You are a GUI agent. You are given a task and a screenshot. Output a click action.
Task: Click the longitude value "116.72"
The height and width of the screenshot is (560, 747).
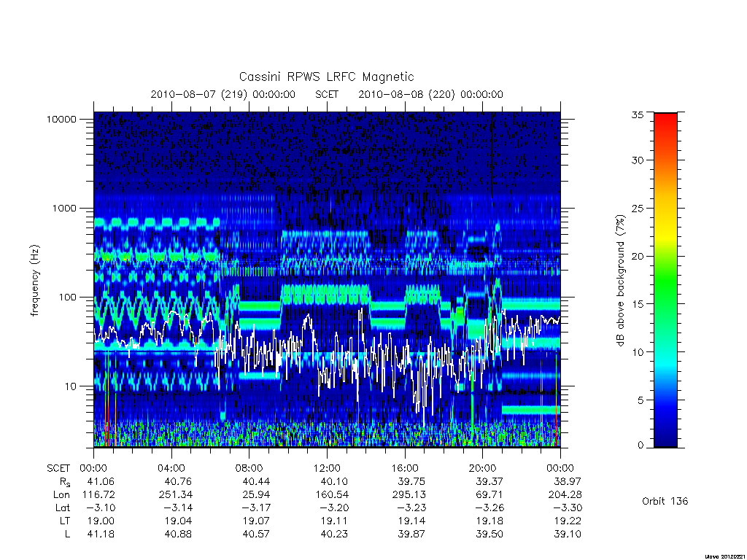(98, 495)
